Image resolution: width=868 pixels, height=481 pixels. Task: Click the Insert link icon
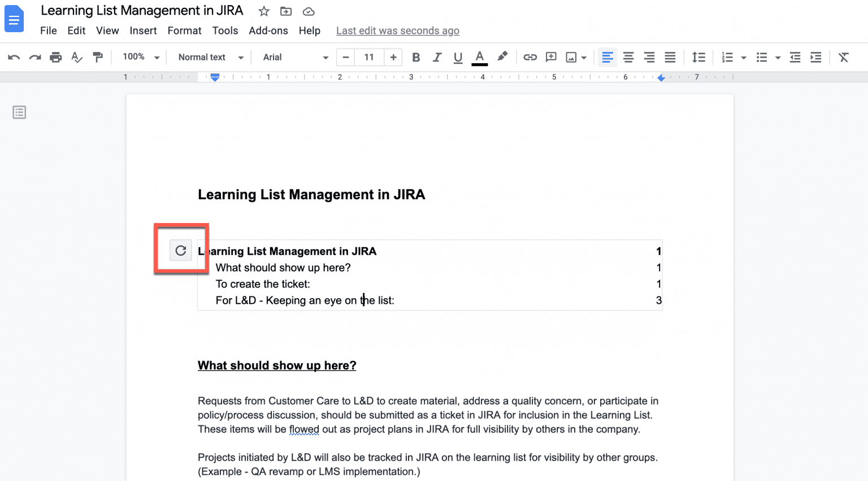coord(530,57)
